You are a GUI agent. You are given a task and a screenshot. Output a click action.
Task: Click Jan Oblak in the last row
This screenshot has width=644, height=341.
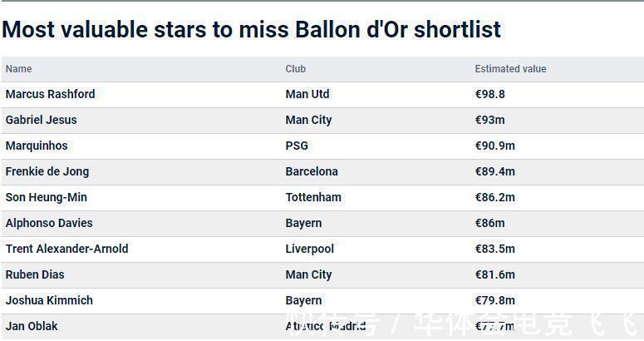pyautogui.click(x=32, y=326)
